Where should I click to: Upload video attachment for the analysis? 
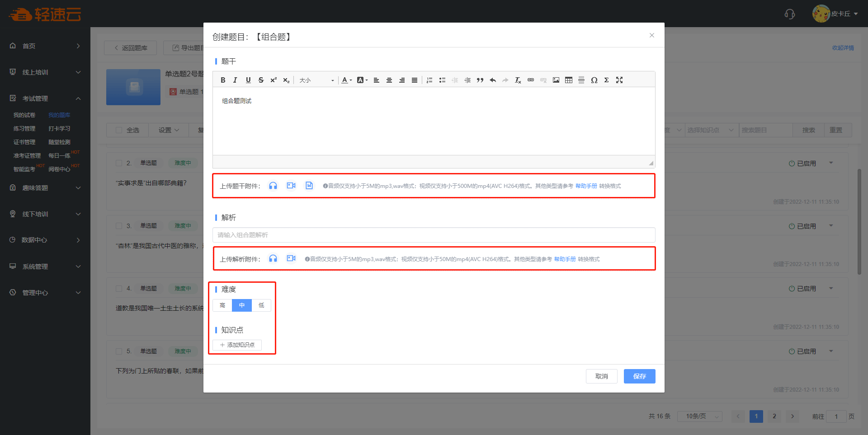point(291,258)
